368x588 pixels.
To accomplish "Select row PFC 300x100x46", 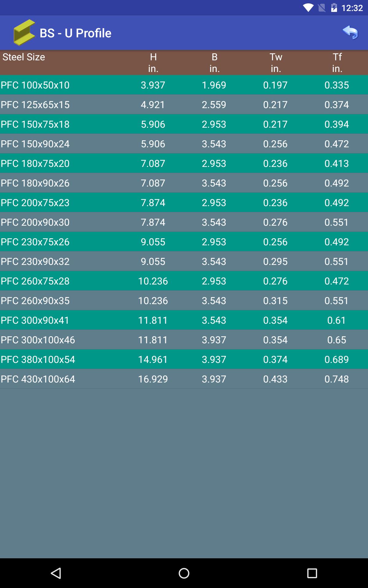I will [x=184, y=340].
